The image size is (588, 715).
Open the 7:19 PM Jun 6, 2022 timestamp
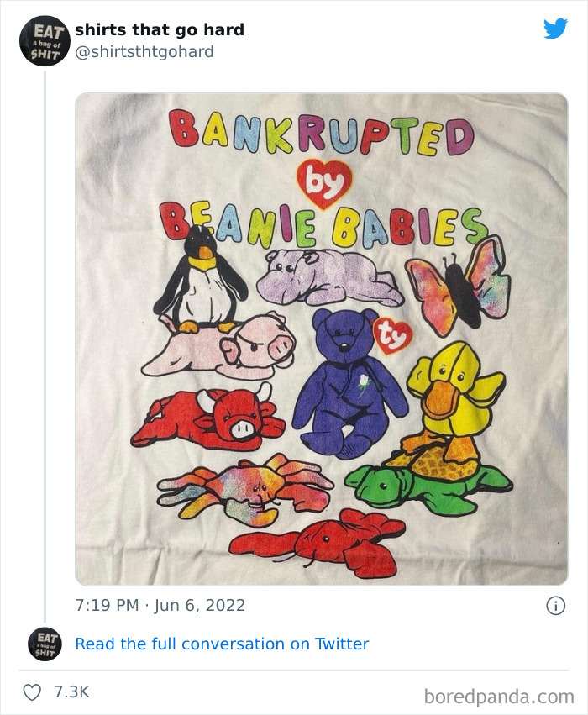pos(160,605)
